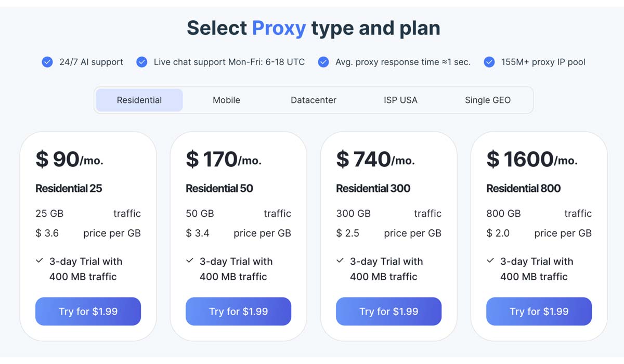This screenshot has height=364, width=624.
Task: Switch to Single GEO tab
Action: 488,100
